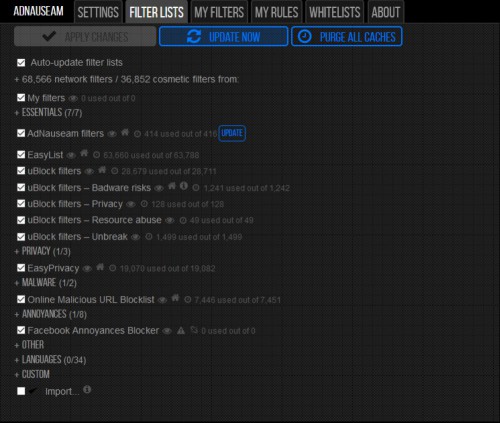Switch to the My Filters tab
This screenshot has height=423, width=500.
click(219, 12)
